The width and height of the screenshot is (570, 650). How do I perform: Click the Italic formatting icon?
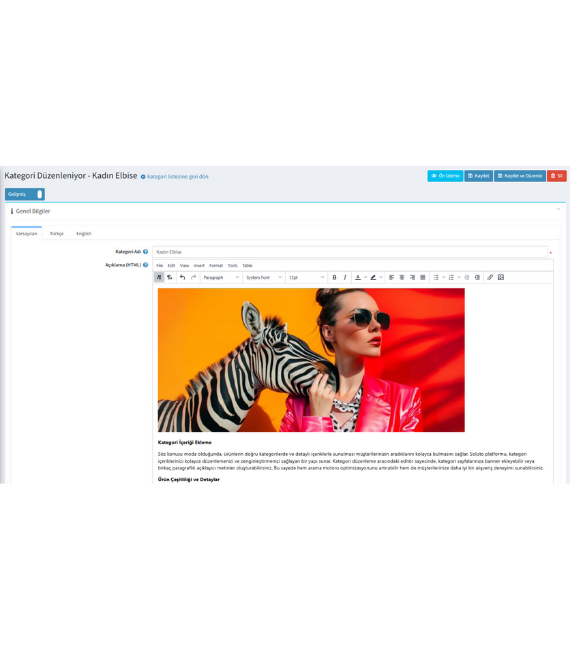[345, 277]
